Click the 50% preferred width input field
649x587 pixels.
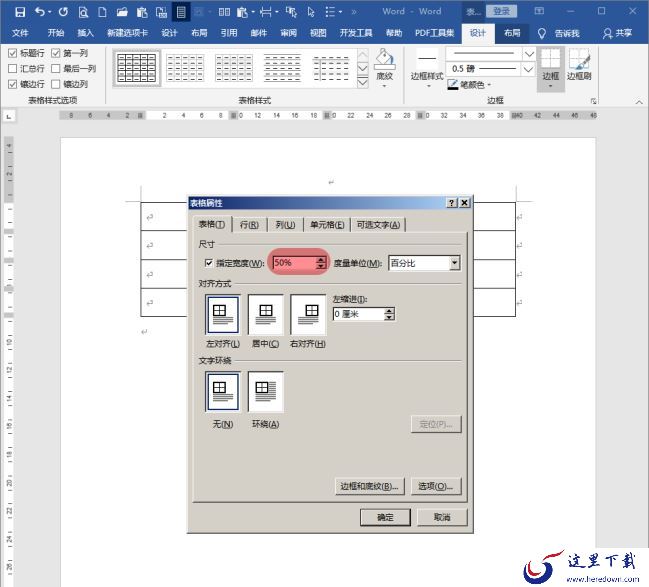pos(294,263)
